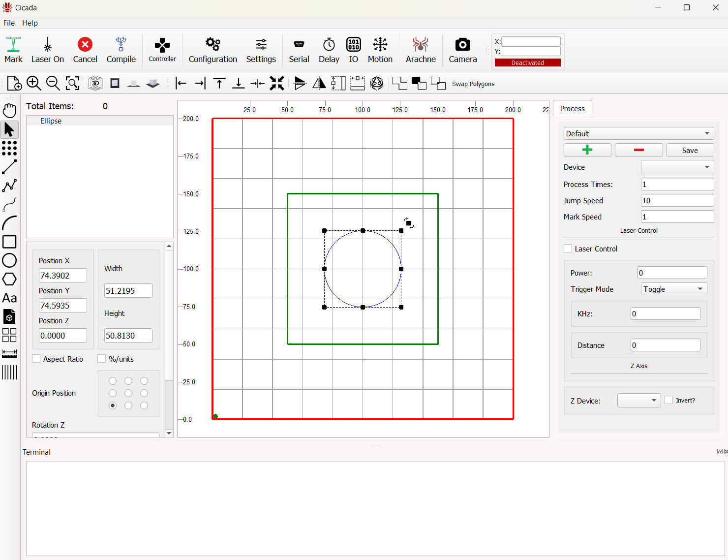Switch to the Process tab
Image resolution: width=728 pixels, height=560 pixels.
pyautogui.click(x=572, y=108)
